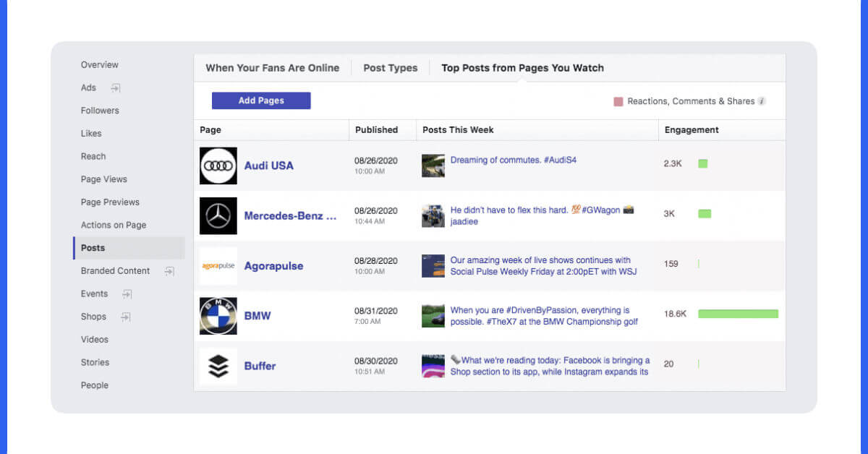Open Actions on Page in the sidebar
Screen dimensions: 868x454
pos(114,226)
